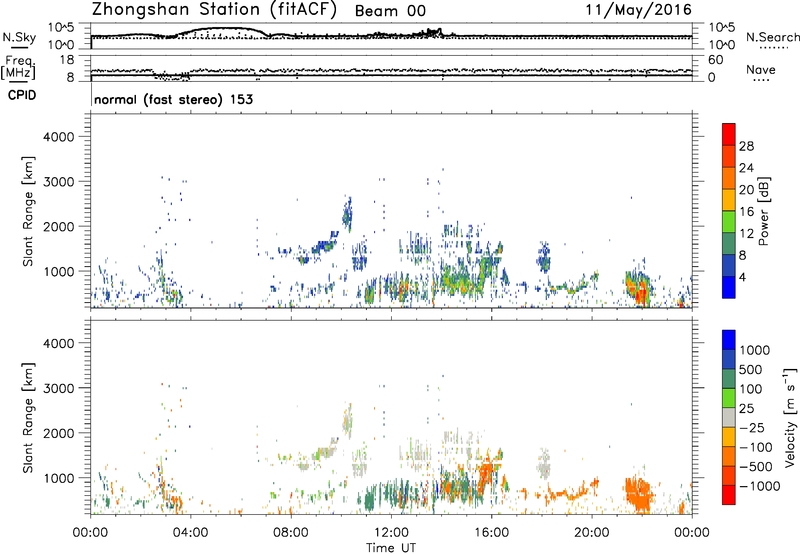Click the power colorbar value '16'
Screen dimensions: 800x554
coord(746,212)
